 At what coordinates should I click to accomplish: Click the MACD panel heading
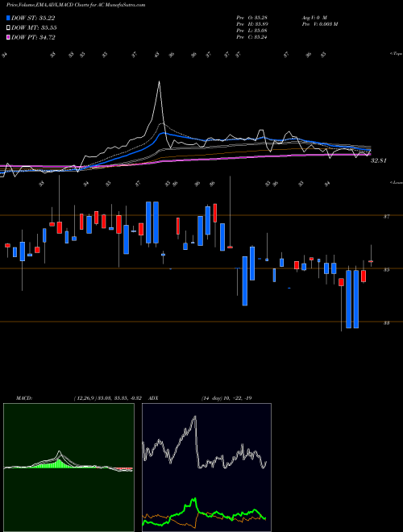24,398
